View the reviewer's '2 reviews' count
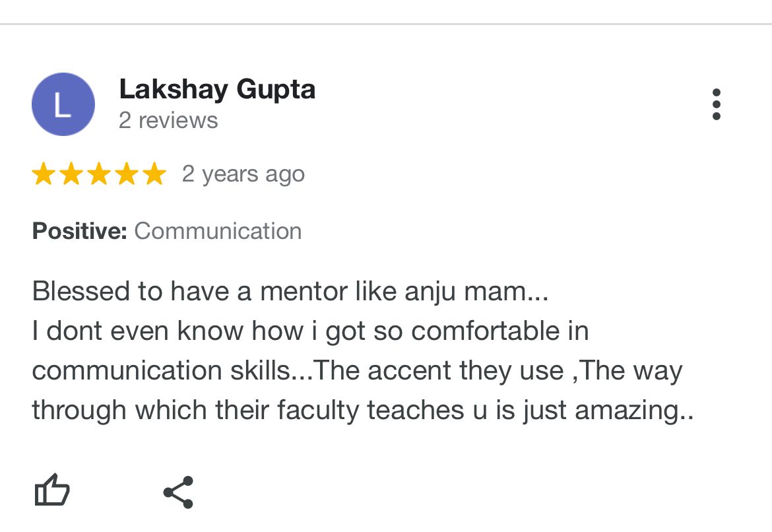Viewport: 772px width, 532px height. [168, 121]
